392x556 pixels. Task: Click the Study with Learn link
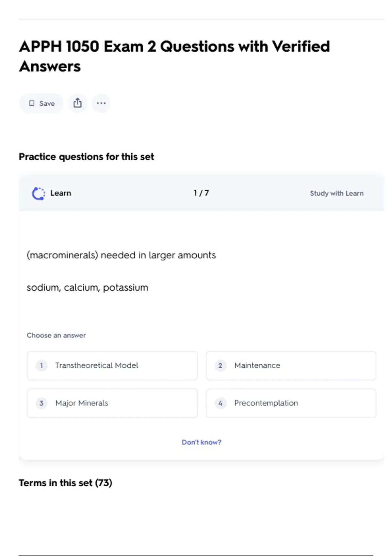pyautogui.click(x=336, y=193)
